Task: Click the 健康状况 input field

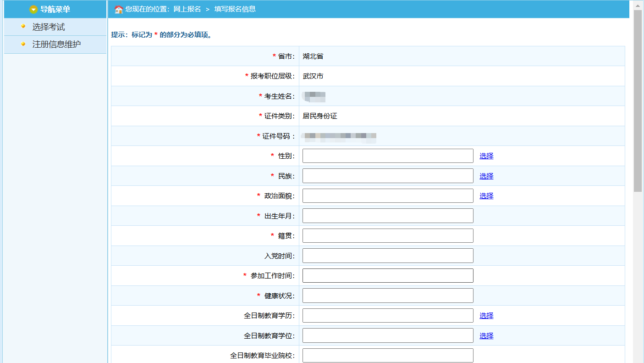Action: tap(388, 296)
